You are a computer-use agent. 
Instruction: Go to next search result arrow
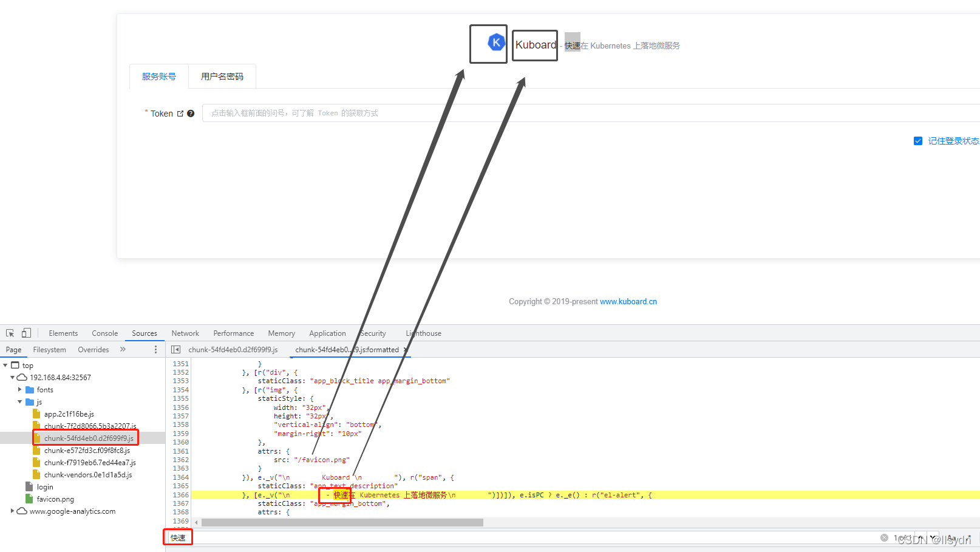933,538
